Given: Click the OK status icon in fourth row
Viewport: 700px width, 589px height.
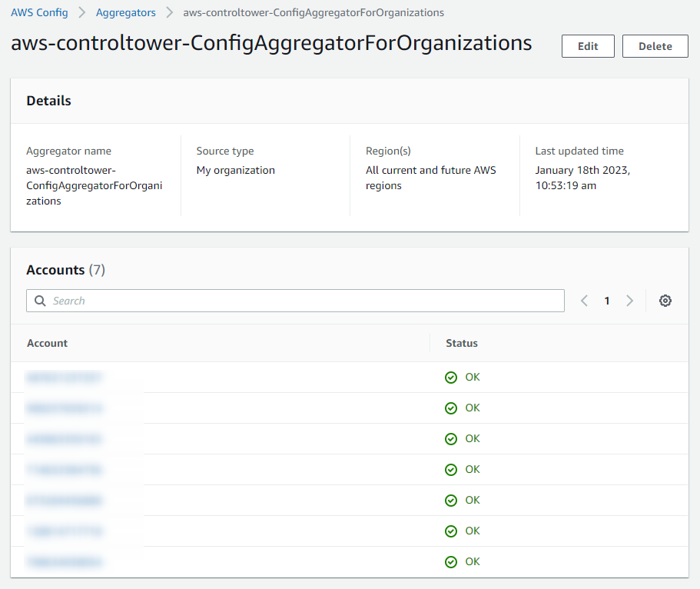Looking at the screenshot, I should pyautogui.click(x=451, y=470).
